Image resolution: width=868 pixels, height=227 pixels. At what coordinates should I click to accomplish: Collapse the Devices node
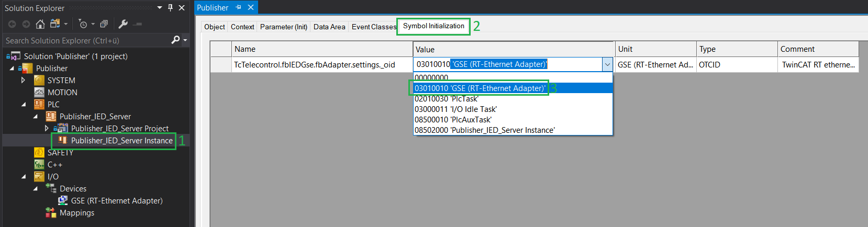(x=36, y=188)
